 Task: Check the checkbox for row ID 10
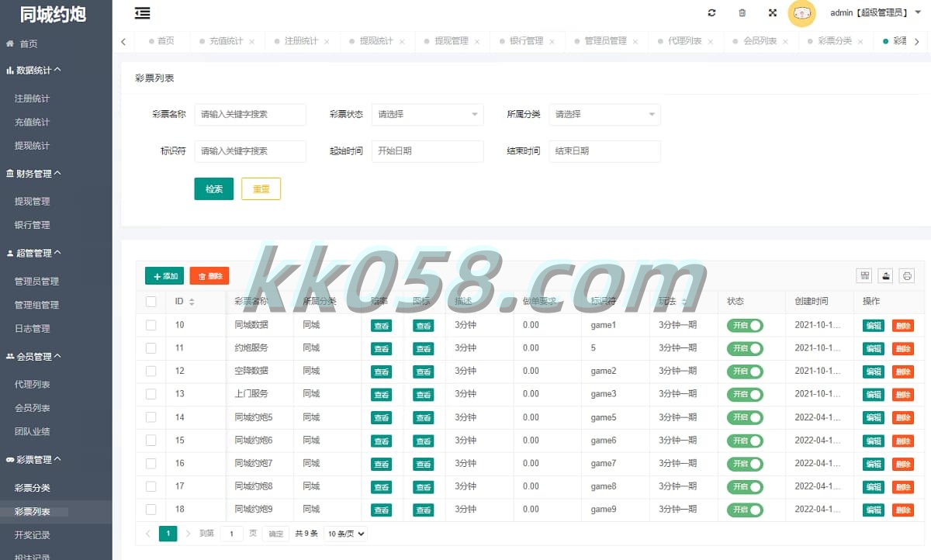(x=151, y=325)
